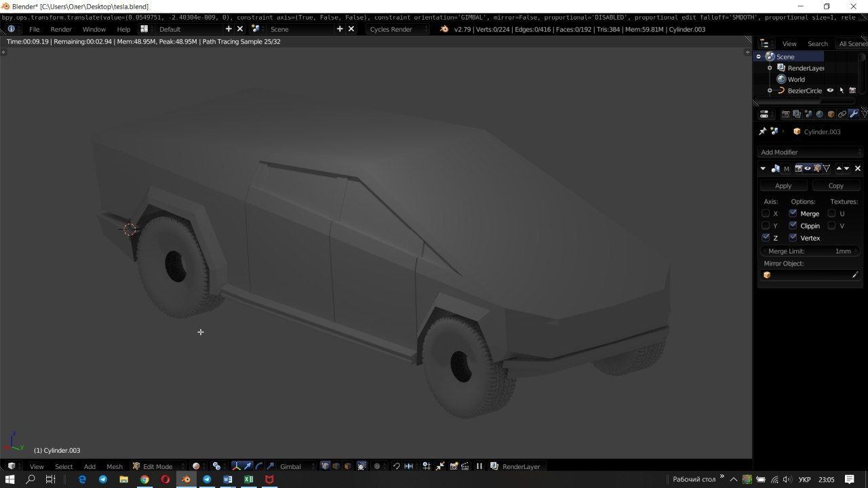Collapse the Scene tree in outliner
868x488 pixels.
click(759, 56)
